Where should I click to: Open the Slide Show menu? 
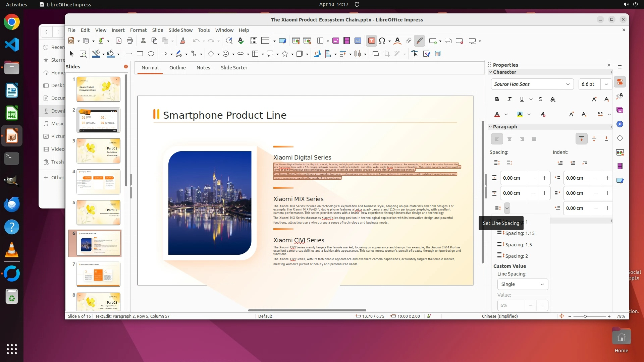(x=180, y=30)
